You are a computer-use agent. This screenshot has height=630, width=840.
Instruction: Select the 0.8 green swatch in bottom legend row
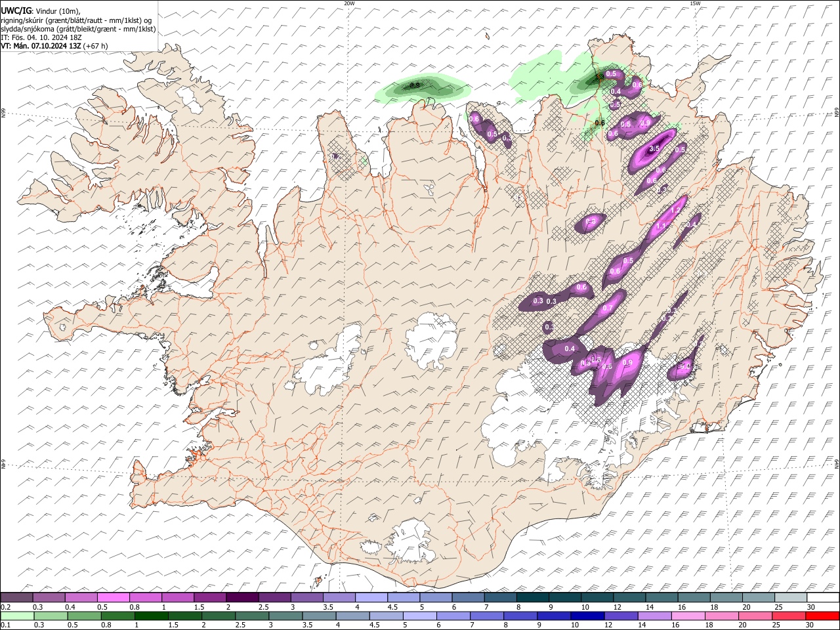(x=117, y=616)
